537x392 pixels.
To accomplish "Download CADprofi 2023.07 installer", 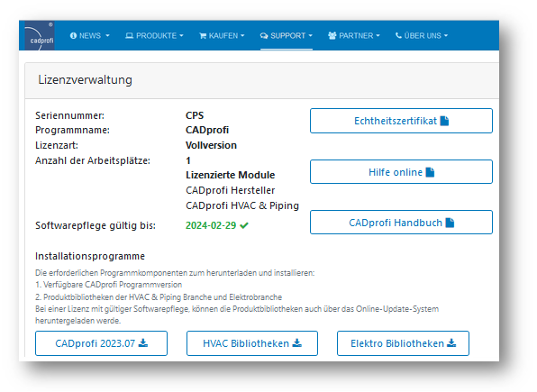I will (102, 343).
